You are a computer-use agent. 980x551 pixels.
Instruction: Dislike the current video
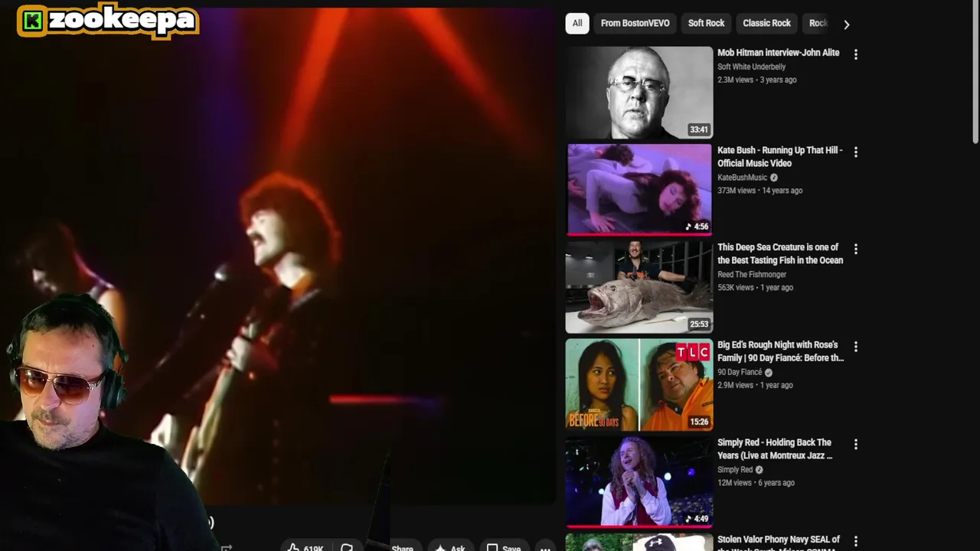347,548
